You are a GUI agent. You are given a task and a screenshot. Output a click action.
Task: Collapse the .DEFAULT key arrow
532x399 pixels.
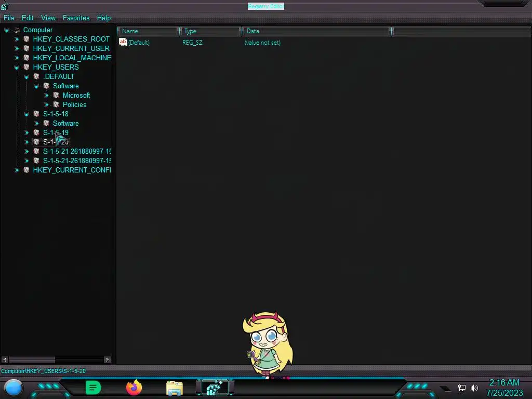(26, 77)
